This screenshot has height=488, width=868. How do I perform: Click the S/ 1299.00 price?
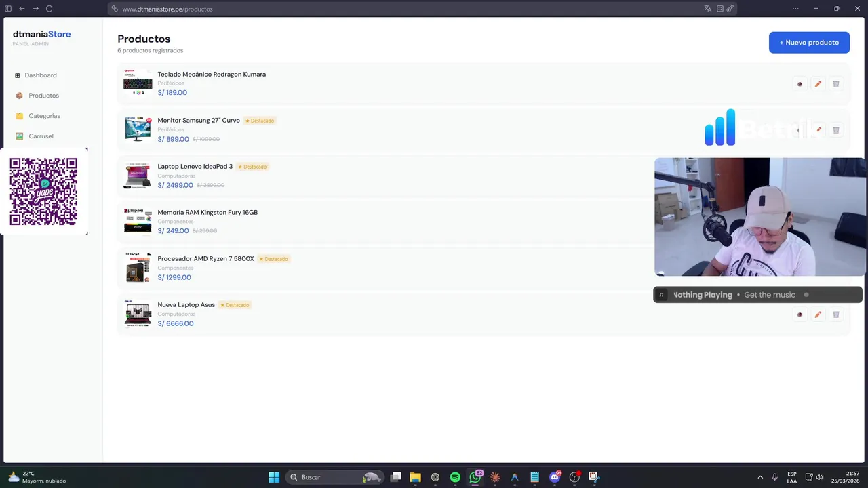click(174, 277)
